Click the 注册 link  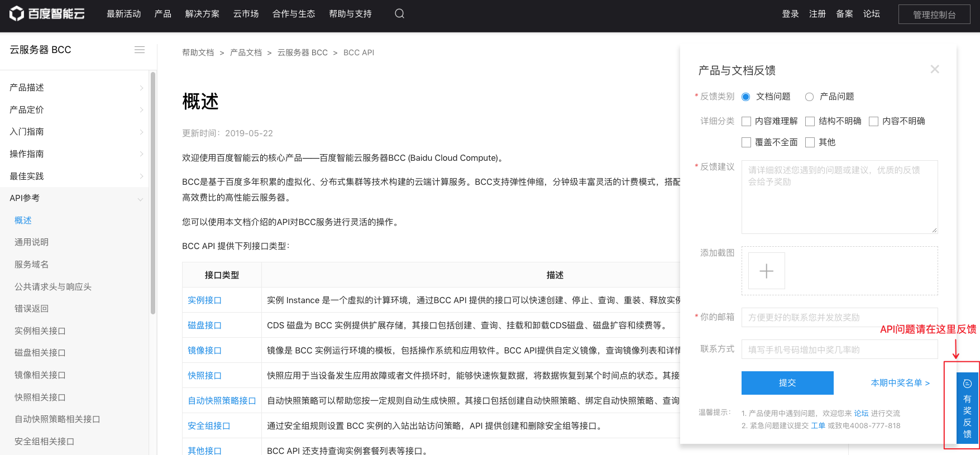pyautogui.click(x=818, y=14)
